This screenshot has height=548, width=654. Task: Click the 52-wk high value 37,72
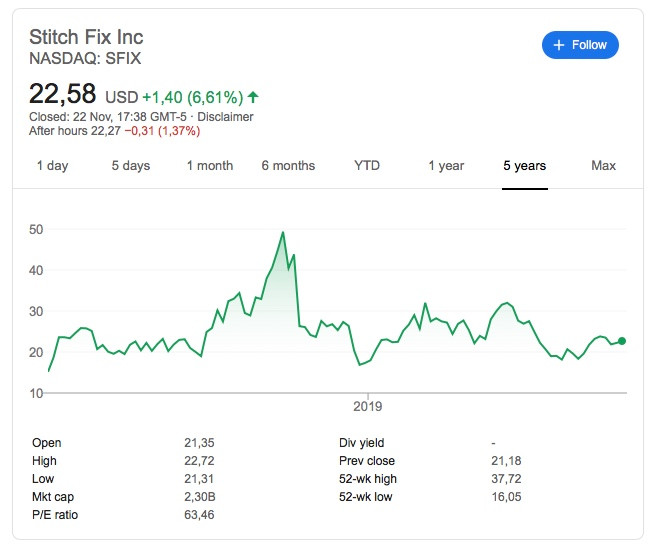tap(506, 479)
